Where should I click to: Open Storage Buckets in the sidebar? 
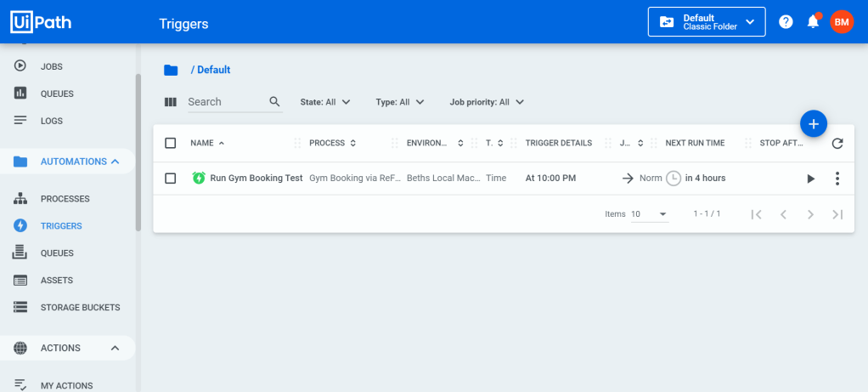click(80, 307)
